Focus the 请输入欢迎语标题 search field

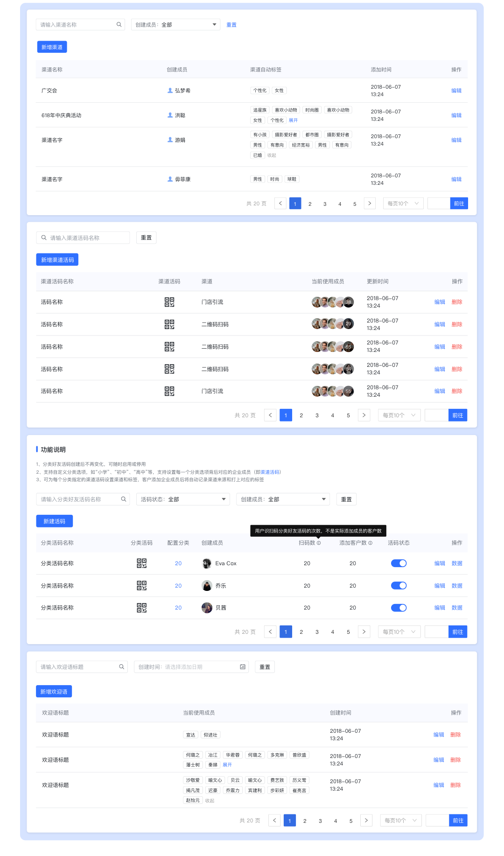[x=77, y=667]
